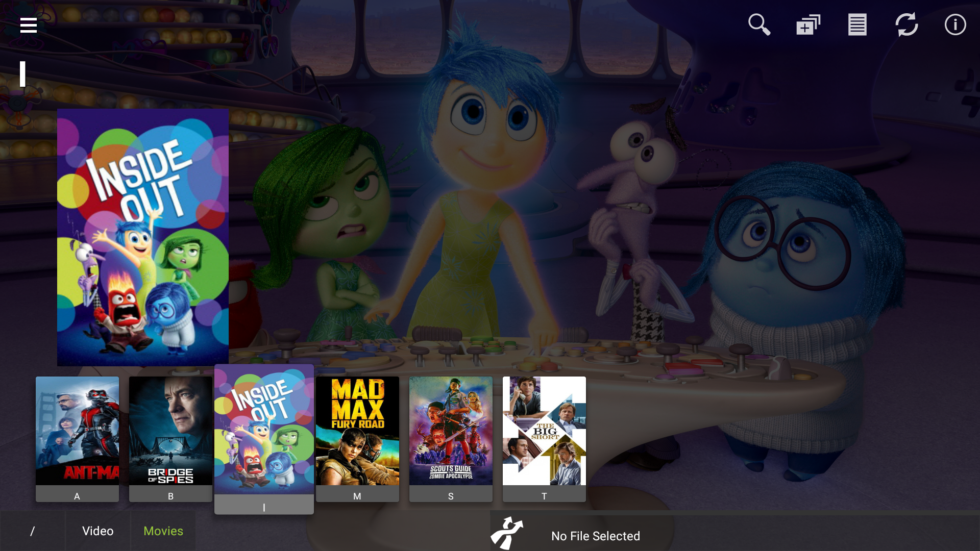Open the hamburger menu

29,25
